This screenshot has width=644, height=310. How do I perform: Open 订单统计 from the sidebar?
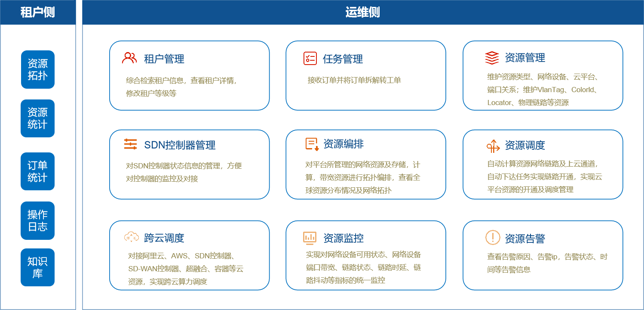pyautogui.click(x=37, y=171)
